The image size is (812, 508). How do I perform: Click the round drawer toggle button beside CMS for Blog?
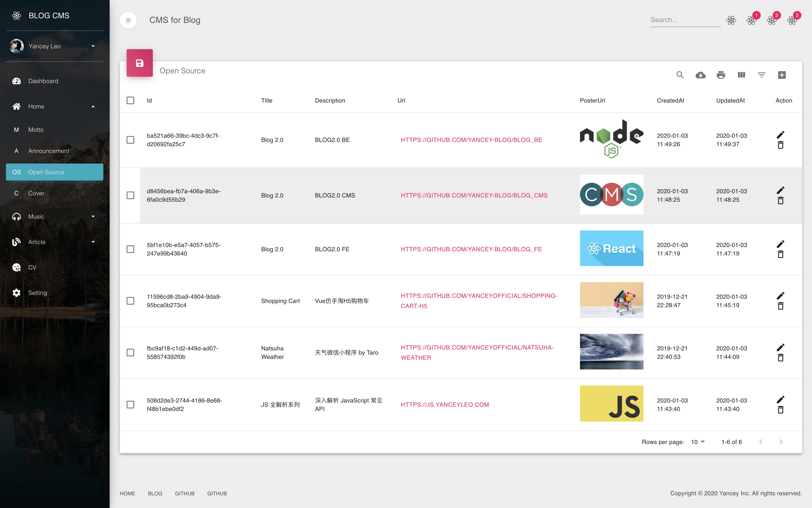(128, 20)
